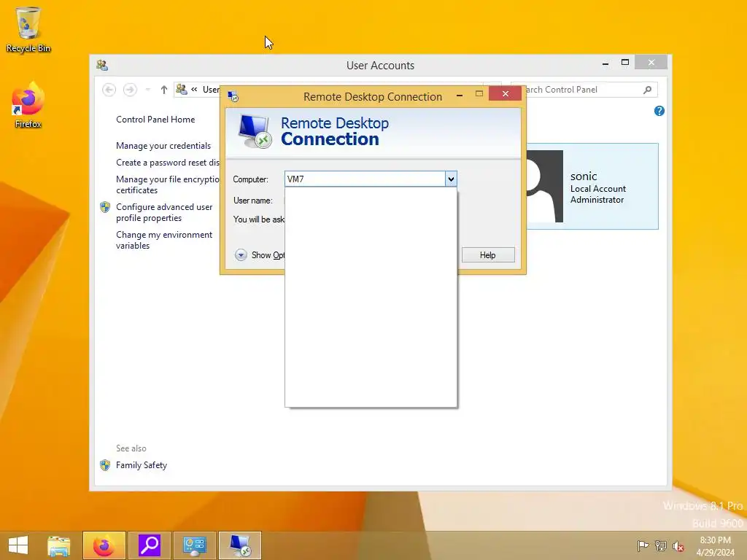Click the Help button in Remote Desktop

click(488, 254)
